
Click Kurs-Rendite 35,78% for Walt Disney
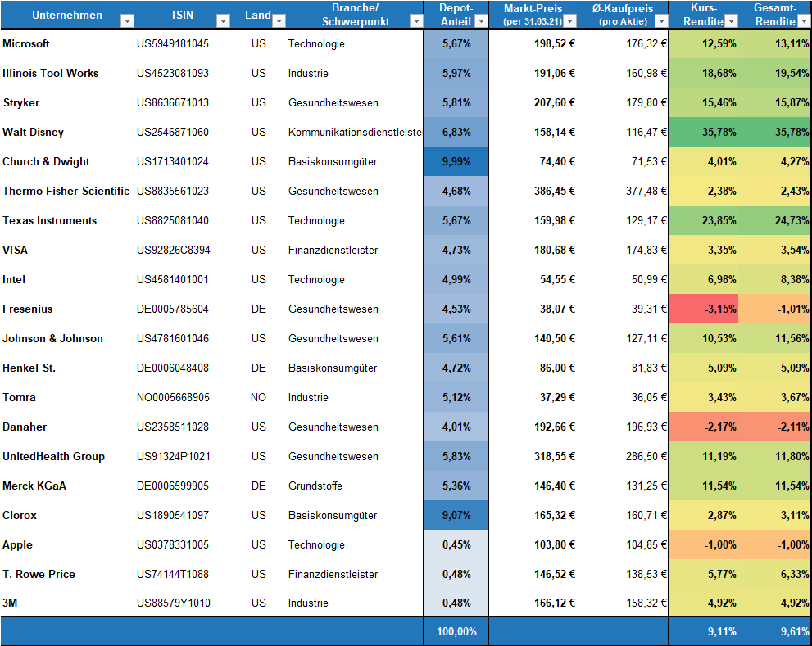[705, 132]
